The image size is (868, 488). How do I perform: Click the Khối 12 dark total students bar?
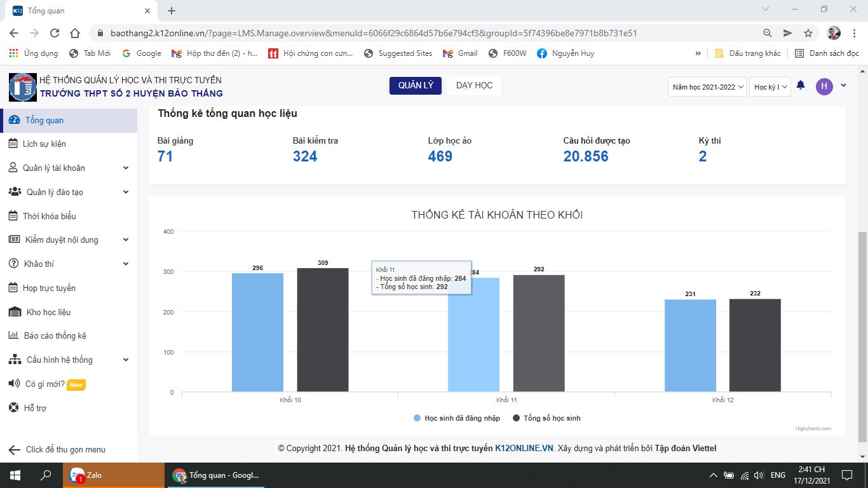pyautogui.click(x=755, y=345)
